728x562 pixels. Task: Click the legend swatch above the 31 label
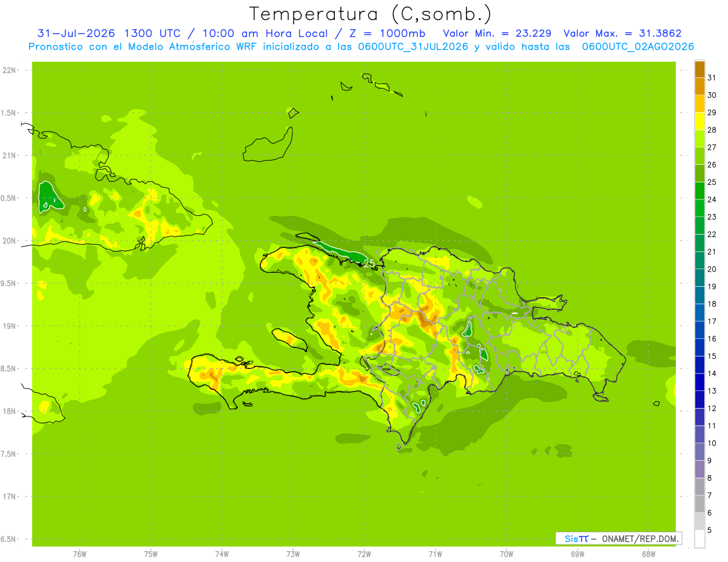(699, 70)
